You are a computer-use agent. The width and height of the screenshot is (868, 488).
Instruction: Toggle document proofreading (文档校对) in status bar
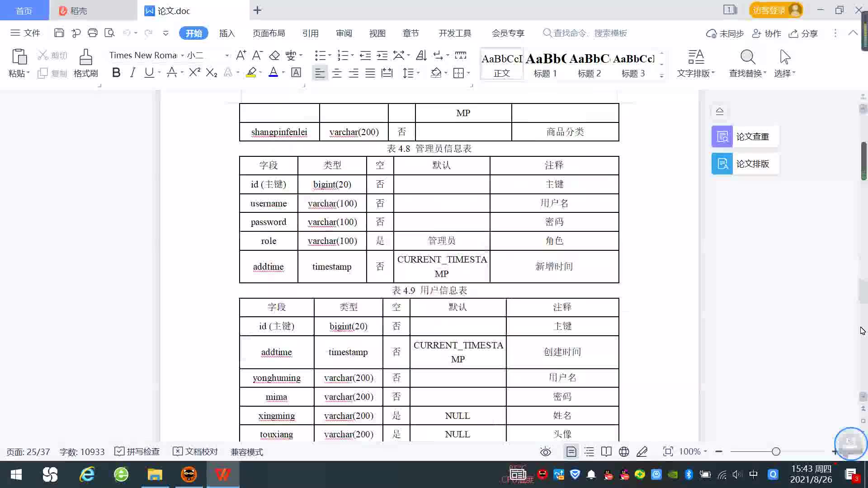[195, 452]
